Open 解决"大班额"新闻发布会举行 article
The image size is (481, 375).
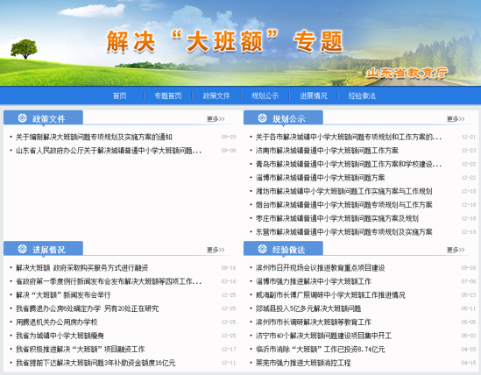63,295
